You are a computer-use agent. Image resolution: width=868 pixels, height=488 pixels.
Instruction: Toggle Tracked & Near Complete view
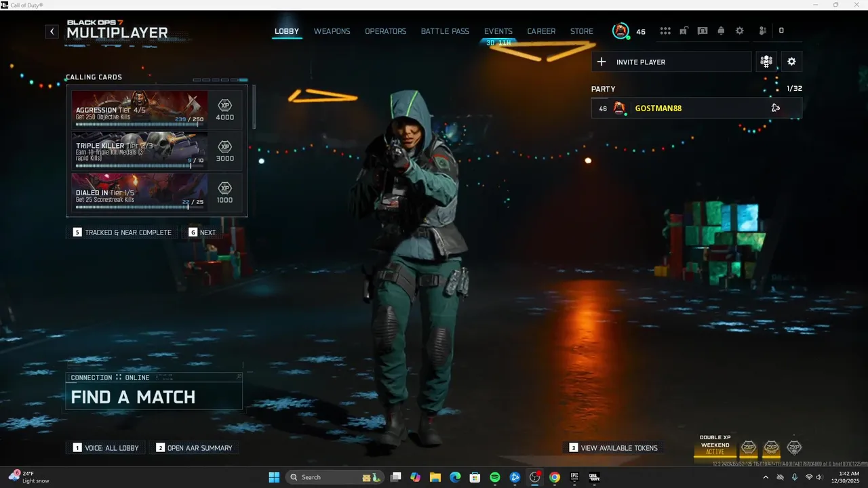pyautogui.click(x=122, y=232)
